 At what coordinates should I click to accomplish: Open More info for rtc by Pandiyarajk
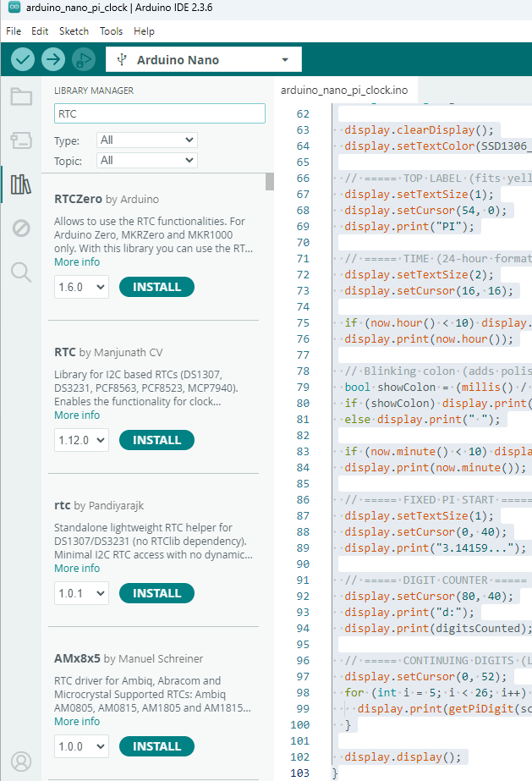click(x=77, y=569)
